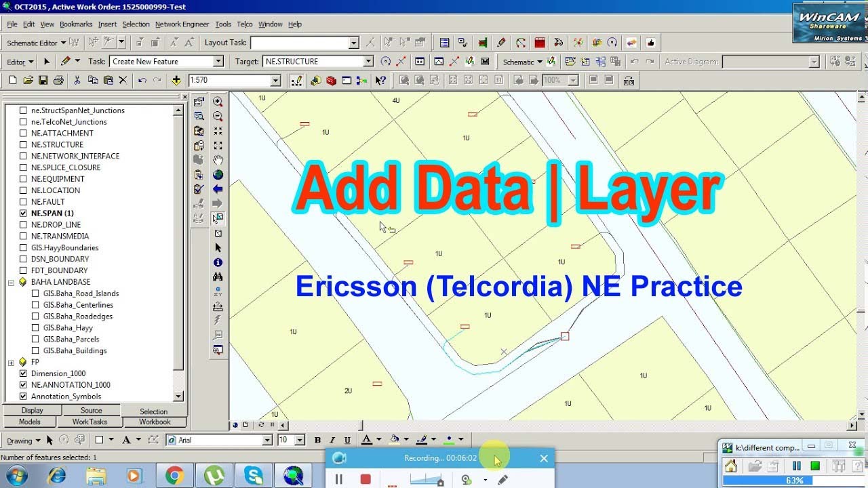Undo the last action in Standard toolbar
This screenshot has height=488, width=868.
pos(142,80)
